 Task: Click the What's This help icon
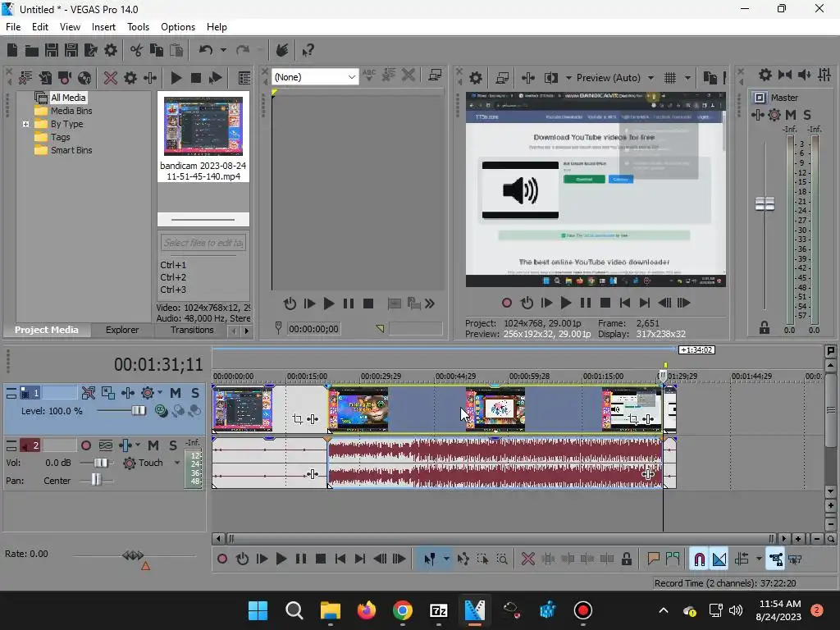[x=308, y=50]
